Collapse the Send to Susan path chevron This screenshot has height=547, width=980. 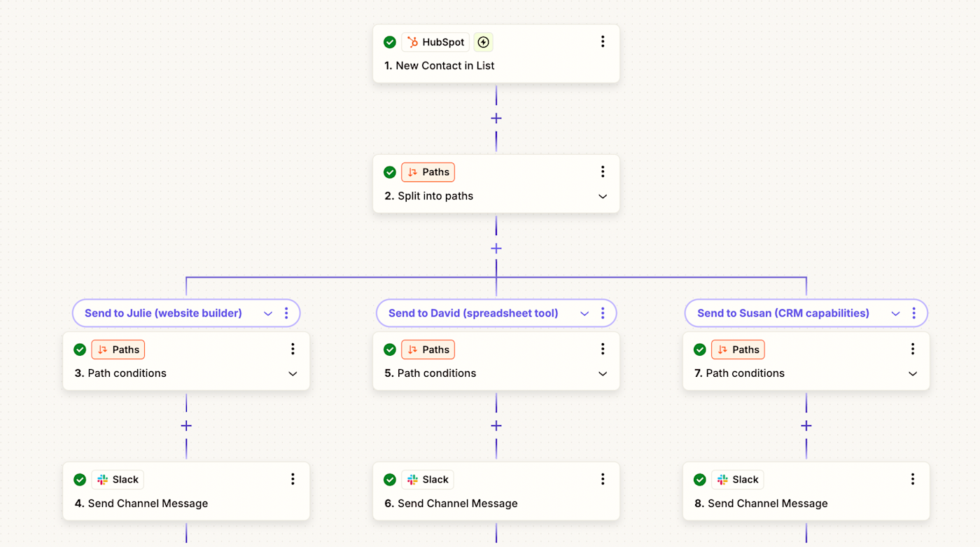[895, 314]
